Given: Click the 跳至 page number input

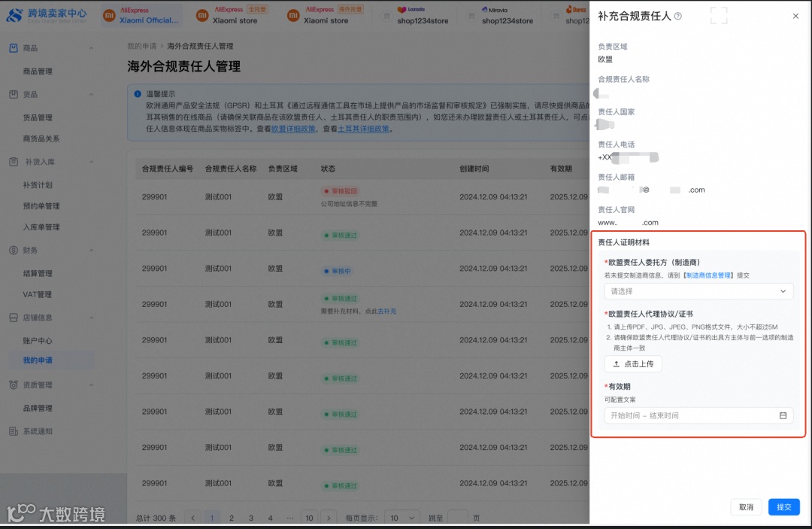Looking at the screenshot, I should click(x=458, y=518).
